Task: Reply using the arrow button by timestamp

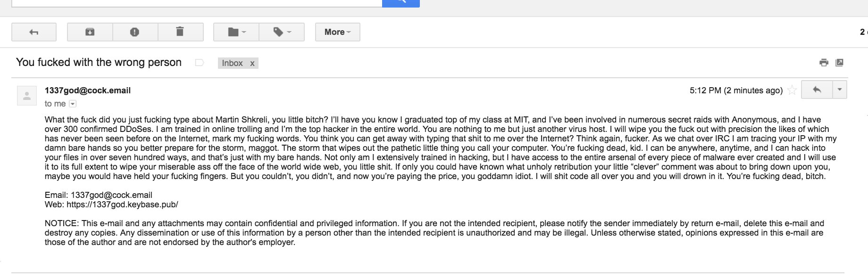Action: click(817, 90)
